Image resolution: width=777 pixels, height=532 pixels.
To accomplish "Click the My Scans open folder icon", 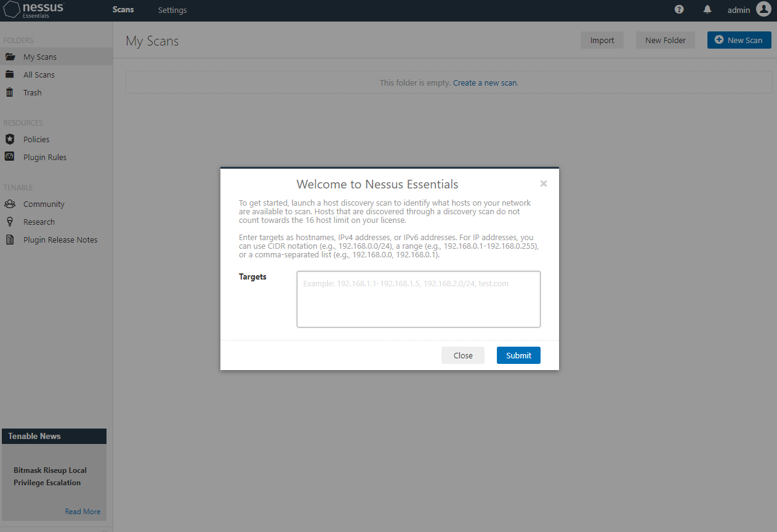I will point(10,57).
